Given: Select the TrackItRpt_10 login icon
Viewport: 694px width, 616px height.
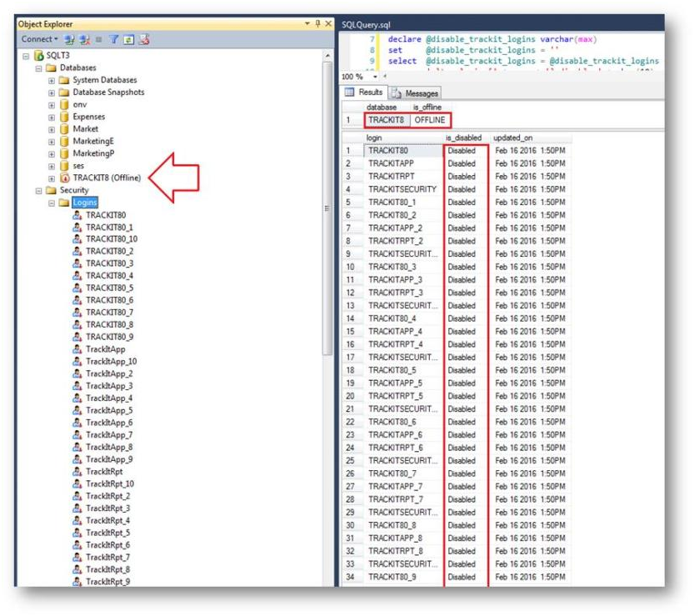Looking at the screenshot, I should click(77, 484).
